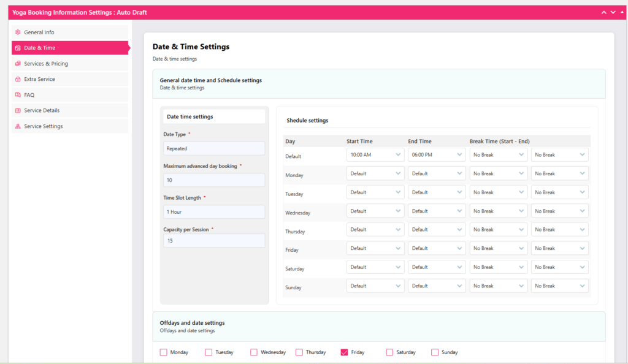The image size is (628, 364).
Task: Select Service Details tab
Action: click(70, 110)
